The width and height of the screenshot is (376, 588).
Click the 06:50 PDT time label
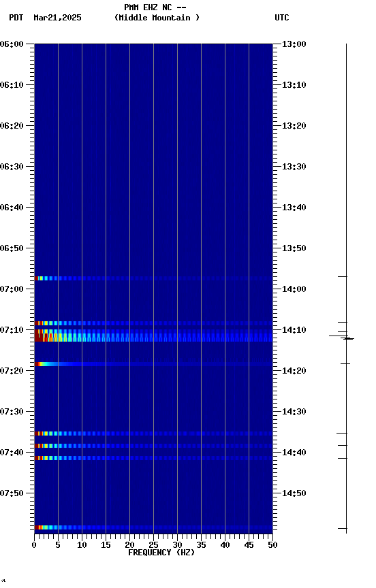coord(12,248)
